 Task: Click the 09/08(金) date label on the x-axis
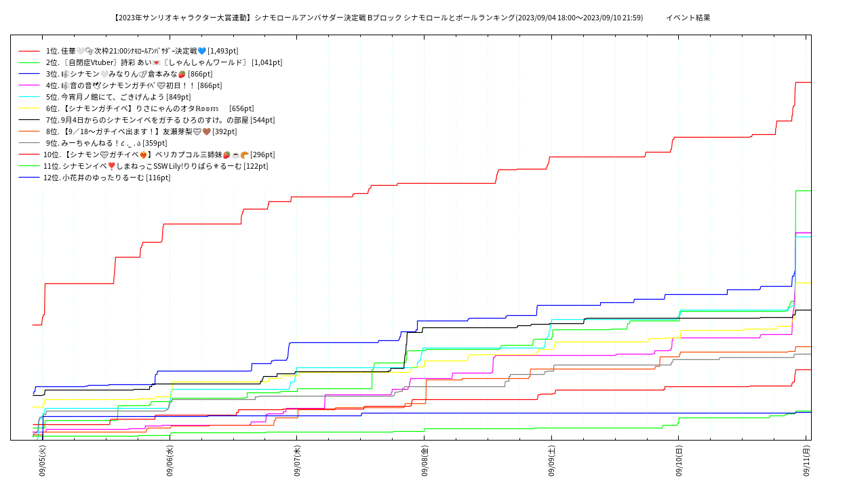pos(425,460)
